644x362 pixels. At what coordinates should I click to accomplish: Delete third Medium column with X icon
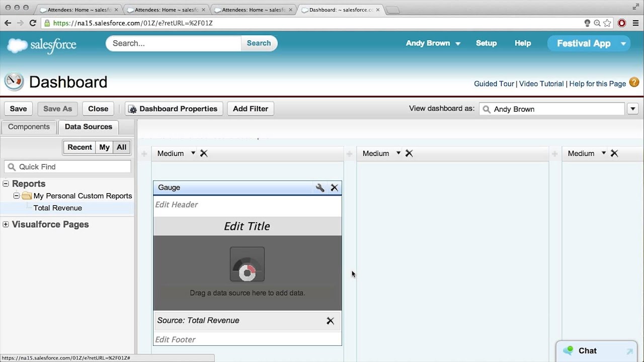point(614,153)
